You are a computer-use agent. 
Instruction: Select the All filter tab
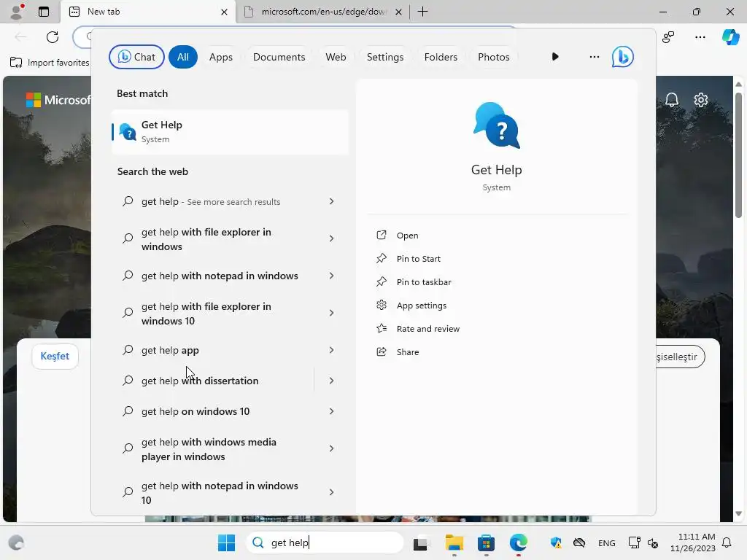[x=183, y=57]
